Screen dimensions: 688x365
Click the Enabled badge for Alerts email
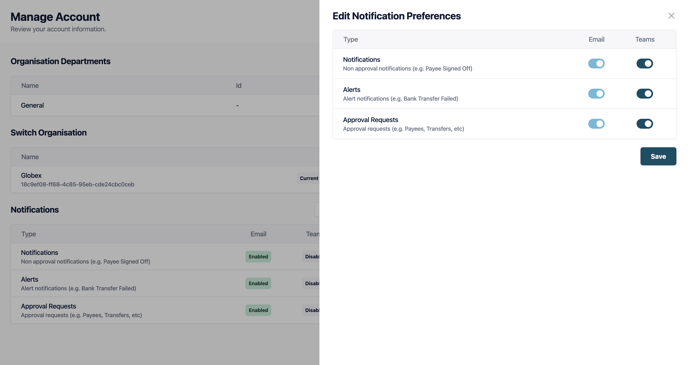[258, 283]
